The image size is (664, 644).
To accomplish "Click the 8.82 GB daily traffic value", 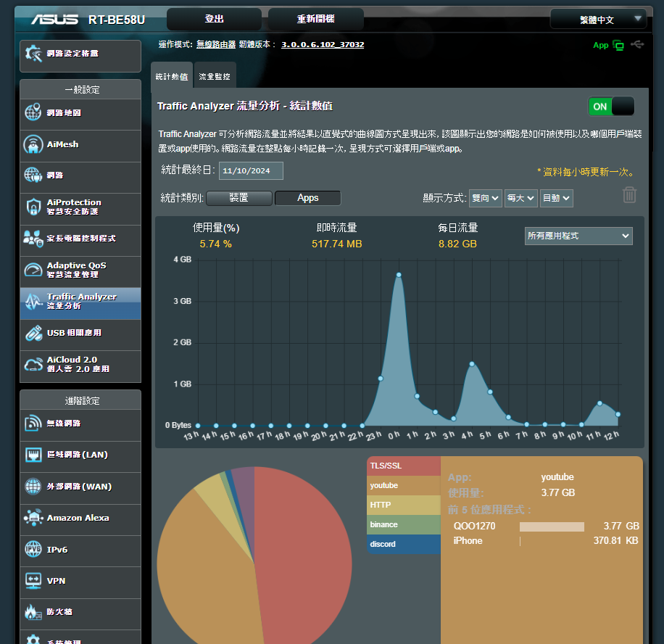I will (x=457, y=244).
